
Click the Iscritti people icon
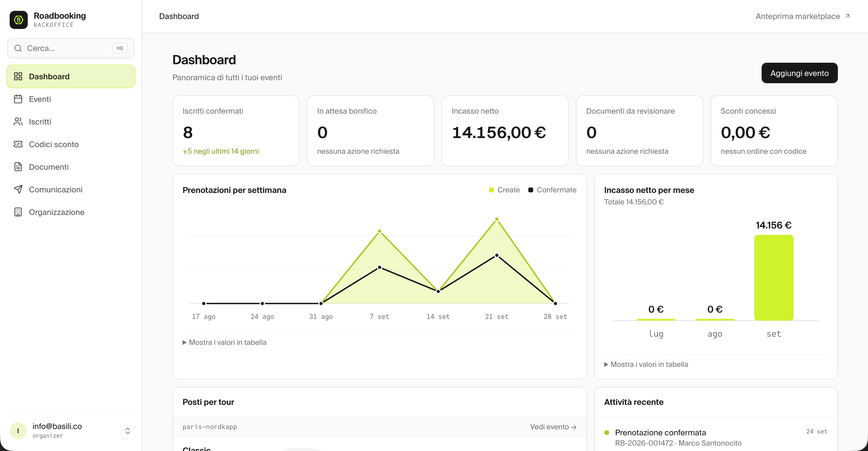tap(18, 121)
